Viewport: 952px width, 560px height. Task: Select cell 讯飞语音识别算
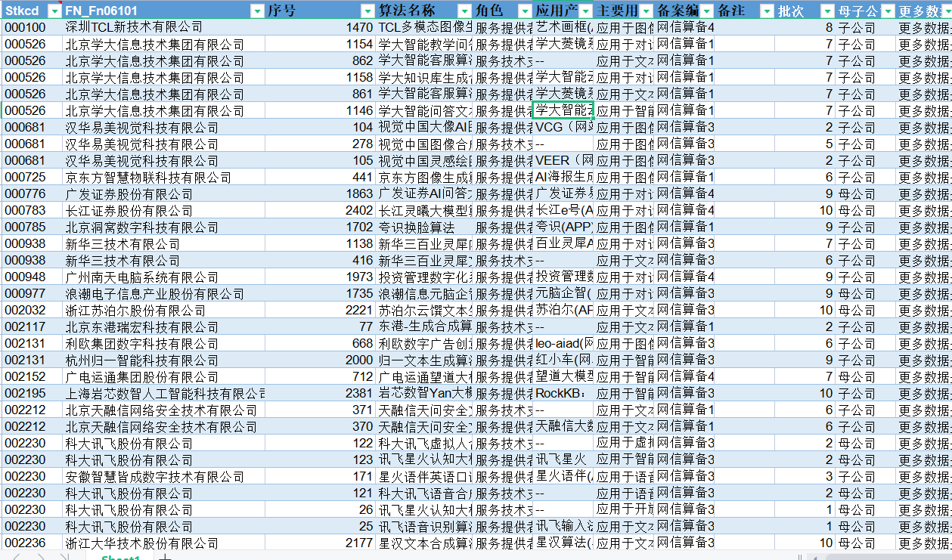pyautogui.click(x=424, y=526)
